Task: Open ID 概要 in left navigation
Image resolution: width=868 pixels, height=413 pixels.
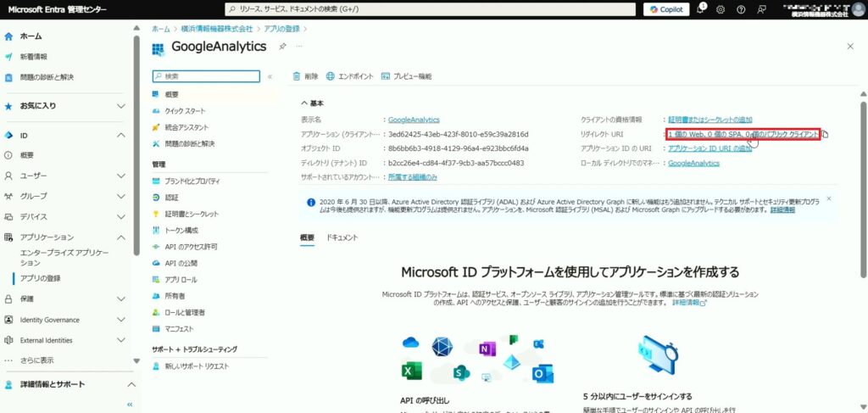Action: click(26, 155)
